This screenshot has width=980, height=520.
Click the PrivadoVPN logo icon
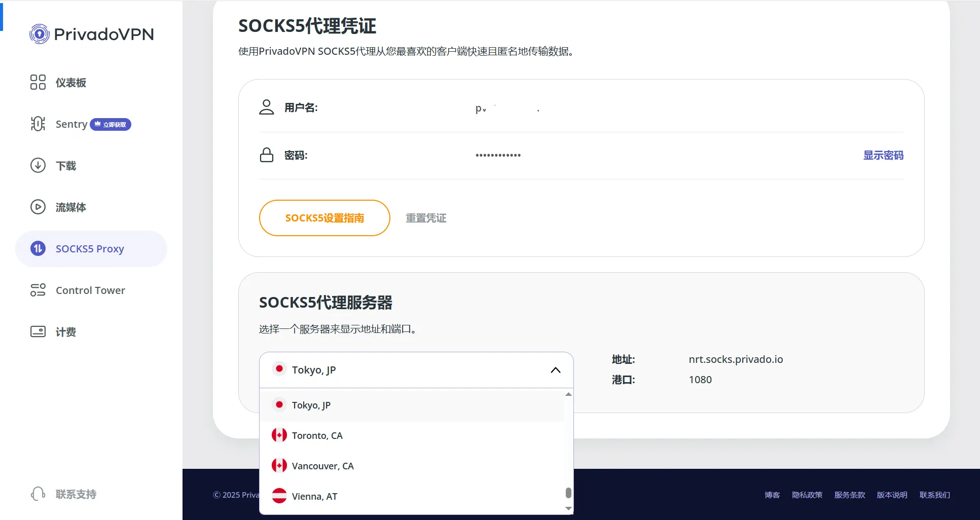(40, 34)
